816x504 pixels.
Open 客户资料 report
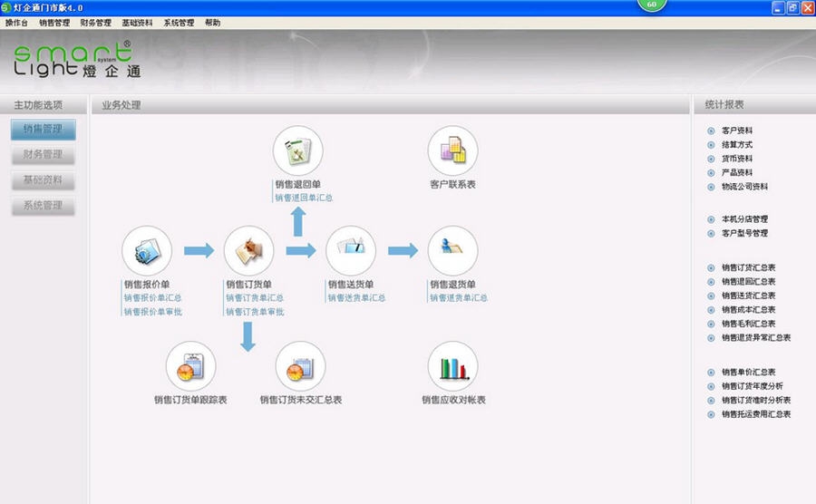tap(737, 131)
